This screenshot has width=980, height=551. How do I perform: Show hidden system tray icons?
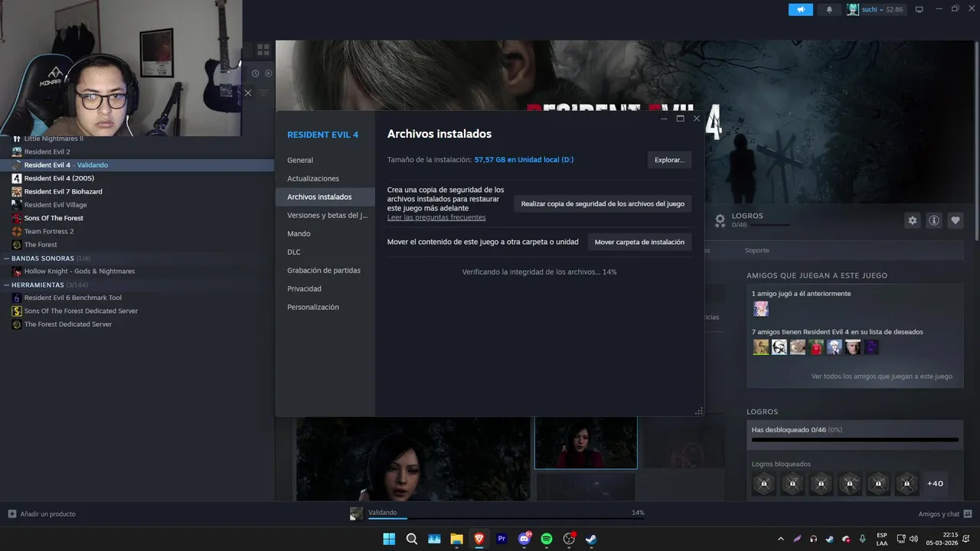coord(780,539)
